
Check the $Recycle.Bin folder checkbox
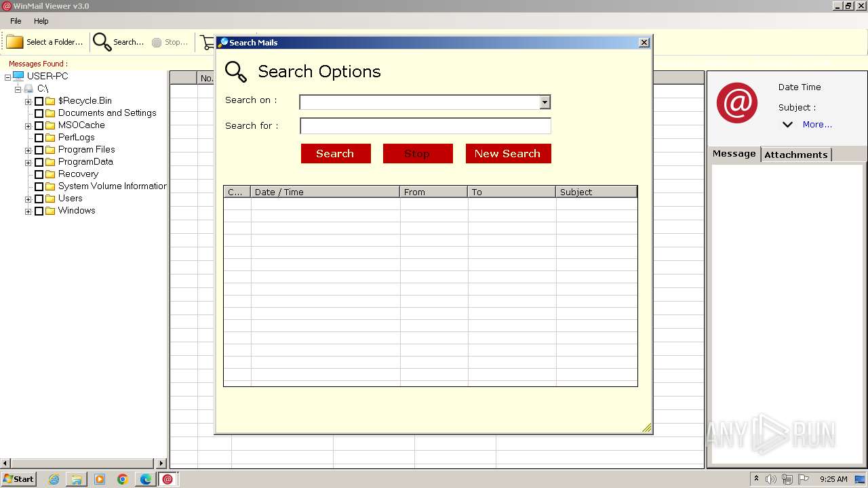[x=39, y=101]
